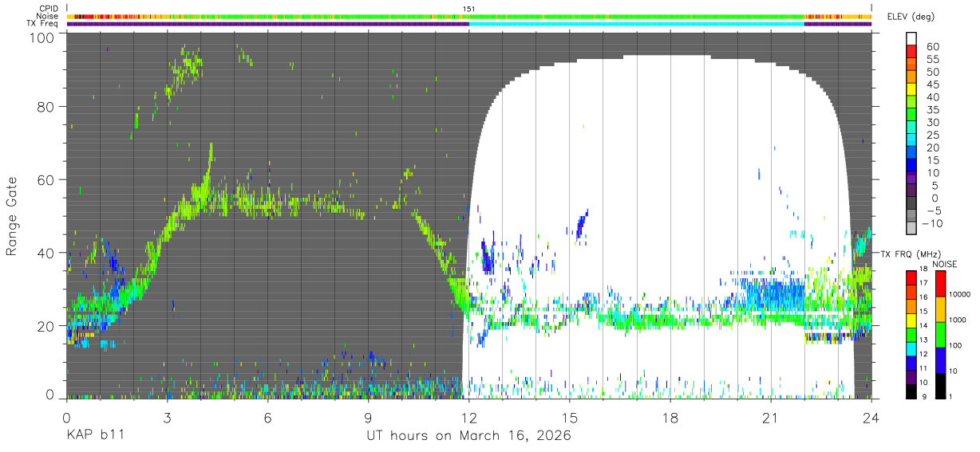Click the yellow segment of ELEV colorbar
The height and width of the screenshot is (452, 980).
911,91
